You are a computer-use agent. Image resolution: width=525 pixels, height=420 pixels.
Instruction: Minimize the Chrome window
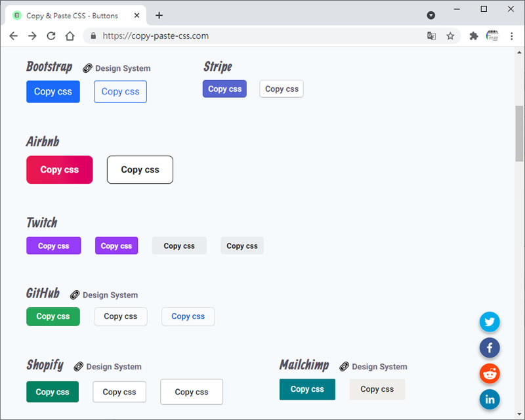(x=457, y=9)
